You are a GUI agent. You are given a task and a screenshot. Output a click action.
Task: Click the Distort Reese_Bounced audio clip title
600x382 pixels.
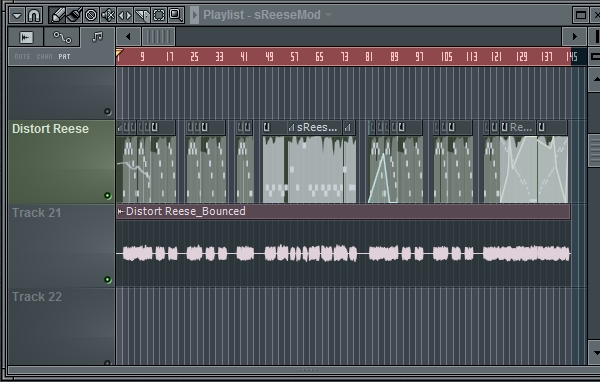tap(186, 211)
